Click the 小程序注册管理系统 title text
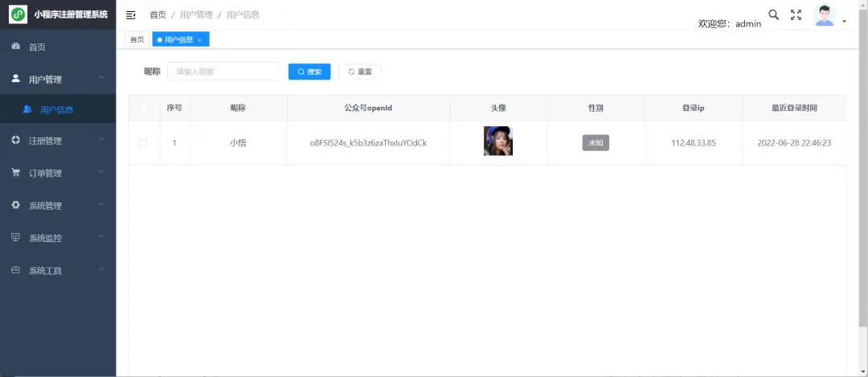Screen dimensions: 868x377 (71, 15)
